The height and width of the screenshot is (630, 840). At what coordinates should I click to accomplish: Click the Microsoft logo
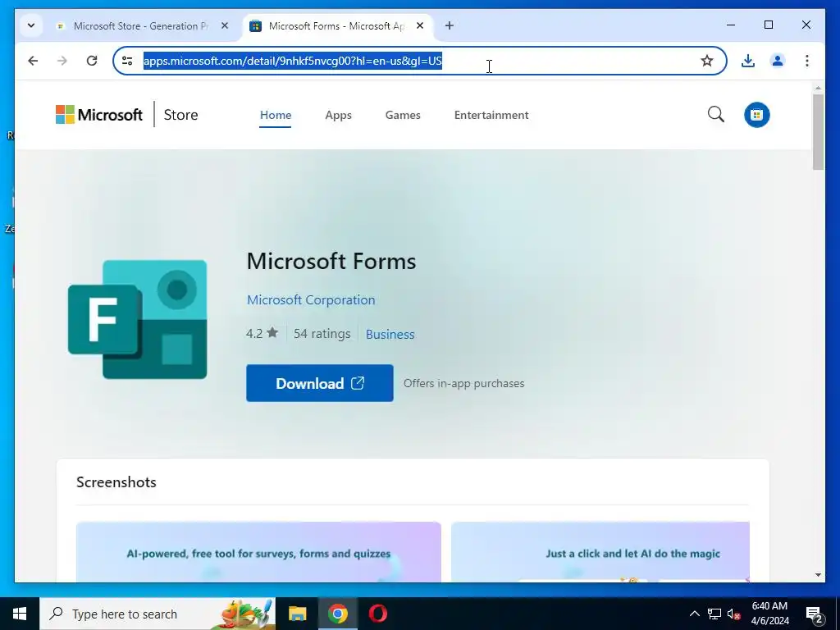[x=99, y=115]
